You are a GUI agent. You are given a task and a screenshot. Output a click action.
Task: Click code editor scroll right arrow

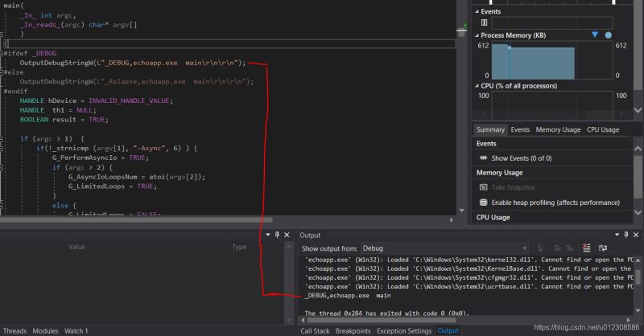click(x=452, y=220)
